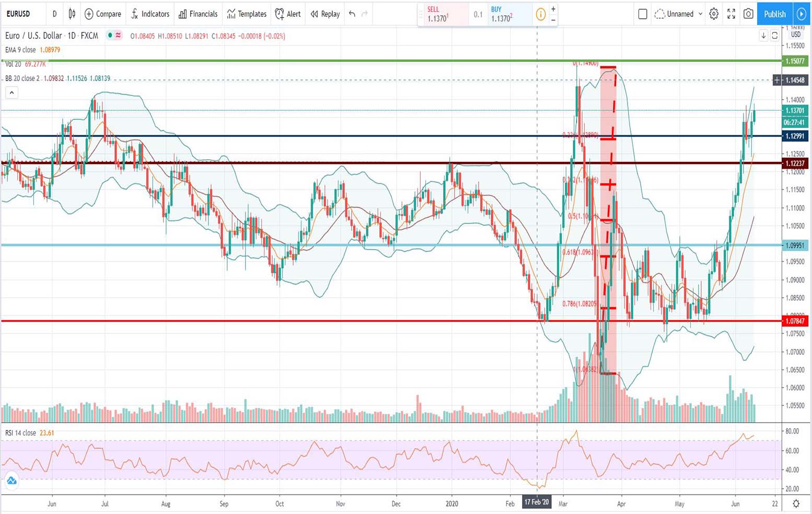Toggle the select layout square checkbox
Image resolution: width=812 pixels, height=514 pixels.
pyautogui.click(x=643, y=14)
